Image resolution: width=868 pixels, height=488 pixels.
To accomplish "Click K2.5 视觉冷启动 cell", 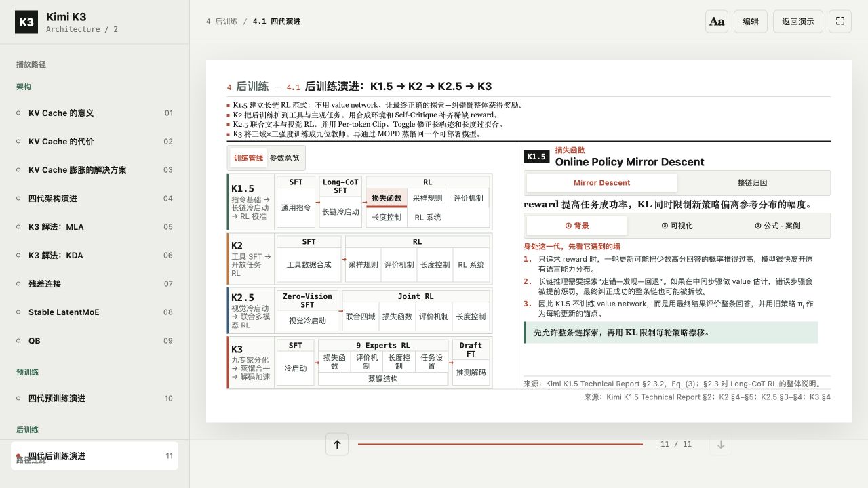I will pyautogui.click(x=307, y=321).
